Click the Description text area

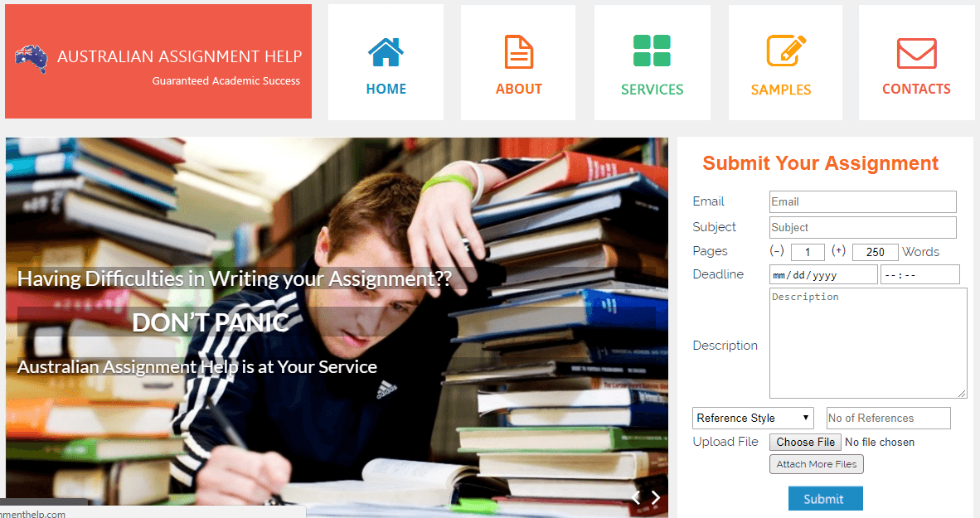coord(868,343)
